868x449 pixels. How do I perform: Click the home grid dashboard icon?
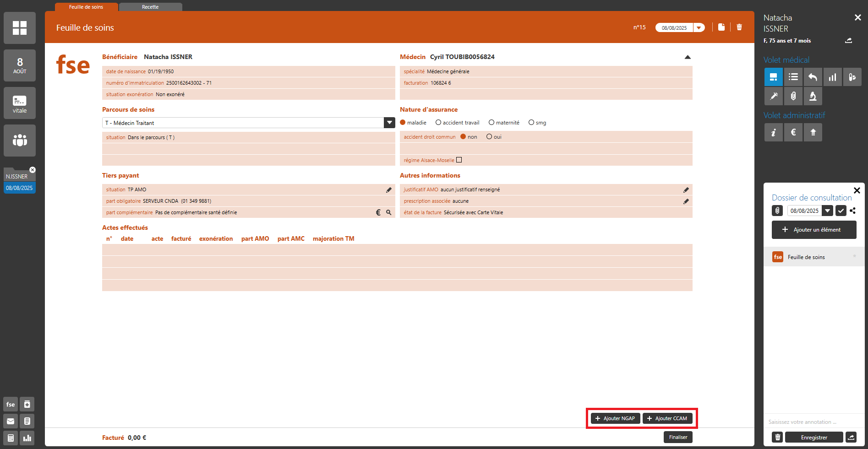20,28
